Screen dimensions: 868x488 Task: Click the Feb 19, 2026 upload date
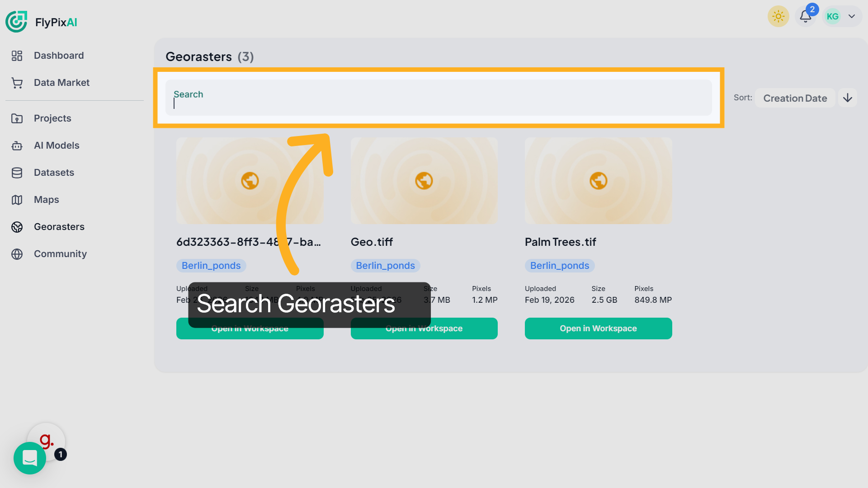point(549,300)
